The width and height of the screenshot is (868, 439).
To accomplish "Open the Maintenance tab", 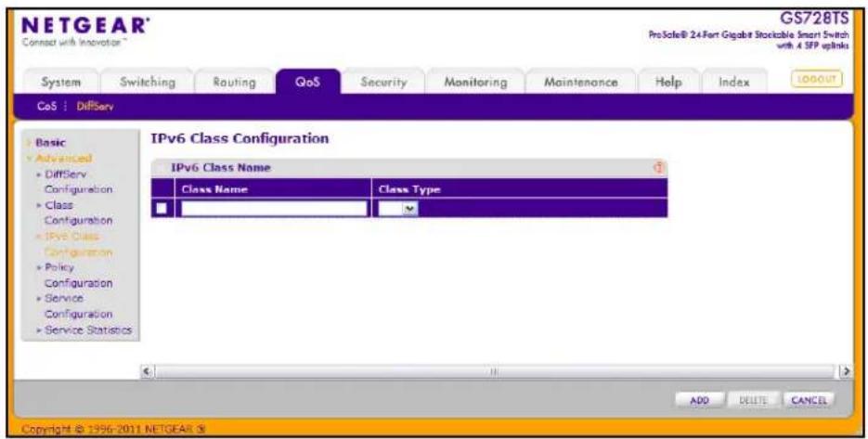I will [x=581, y=82].
